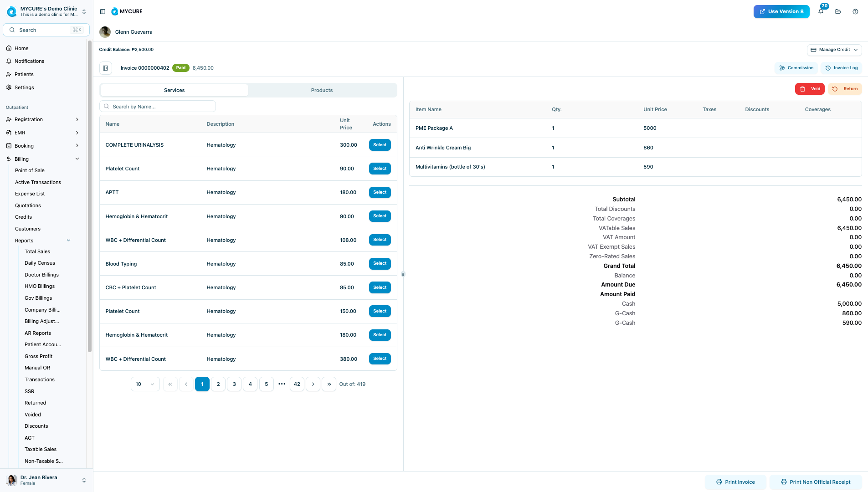Go to next page of services
Viewport: 868px width, 492px height.
(313, 384)
